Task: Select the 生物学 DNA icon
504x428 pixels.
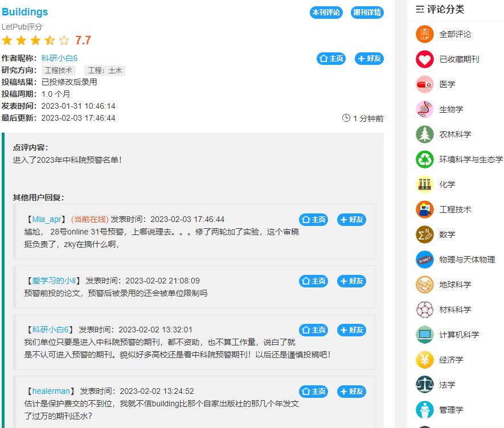Action: (425, 109)
